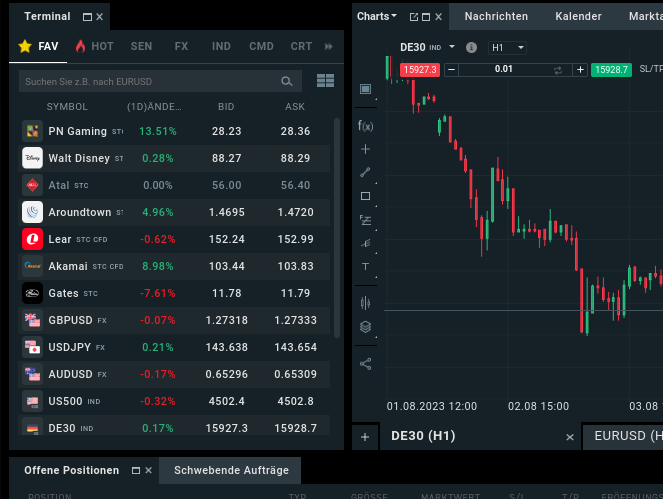This screenshot has height=499, width=663.
Task: Select the IND category tab
Action: [x=221, y=46]
